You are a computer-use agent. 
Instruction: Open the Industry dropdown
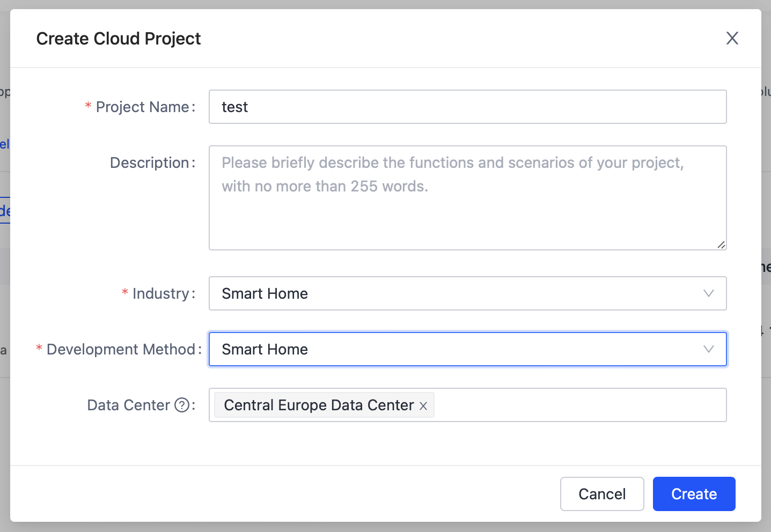467,293
